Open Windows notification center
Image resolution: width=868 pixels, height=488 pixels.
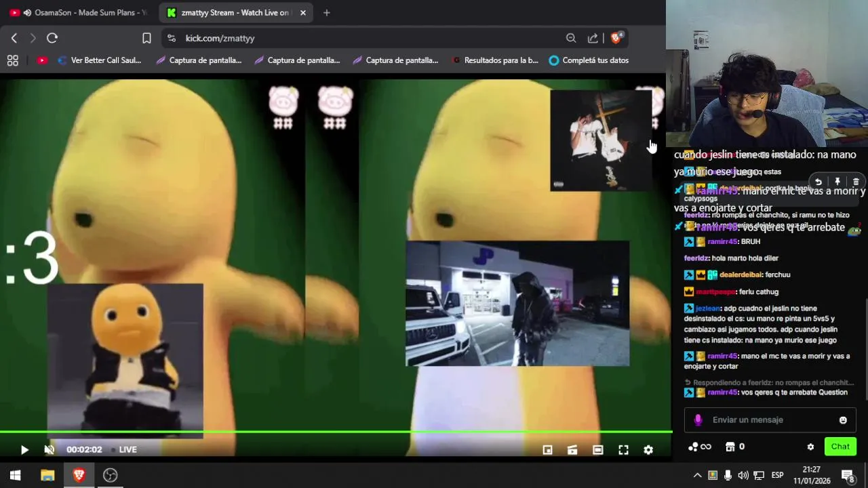(x=848, y=475)
